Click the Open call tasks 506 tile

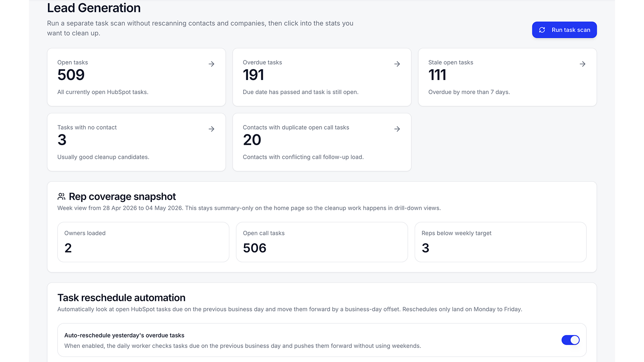point(322,242)
